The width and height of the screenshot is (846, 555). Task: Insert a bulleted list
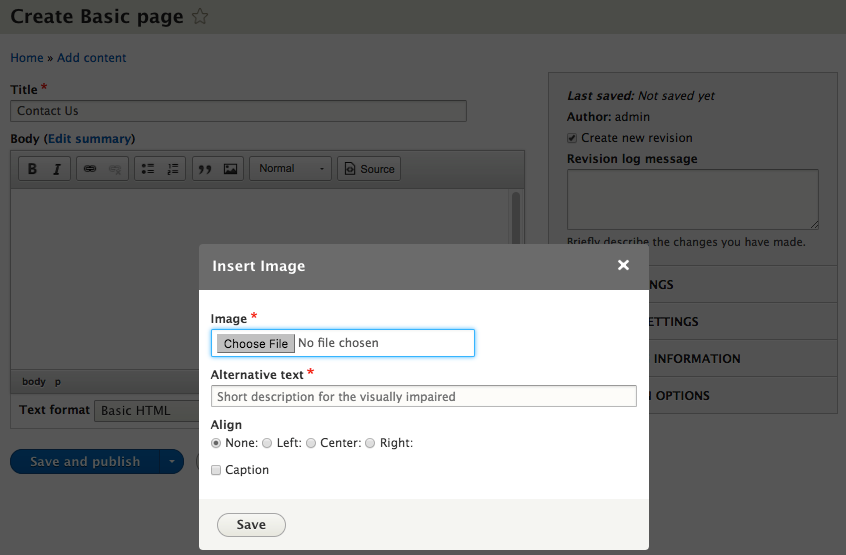[148, 169]
